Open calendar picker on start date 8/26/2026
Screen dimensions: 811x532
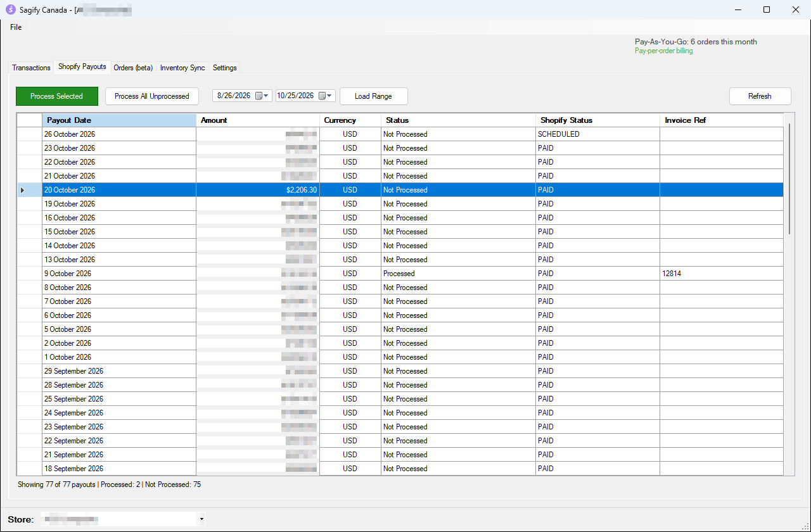[x=259, y=96]
